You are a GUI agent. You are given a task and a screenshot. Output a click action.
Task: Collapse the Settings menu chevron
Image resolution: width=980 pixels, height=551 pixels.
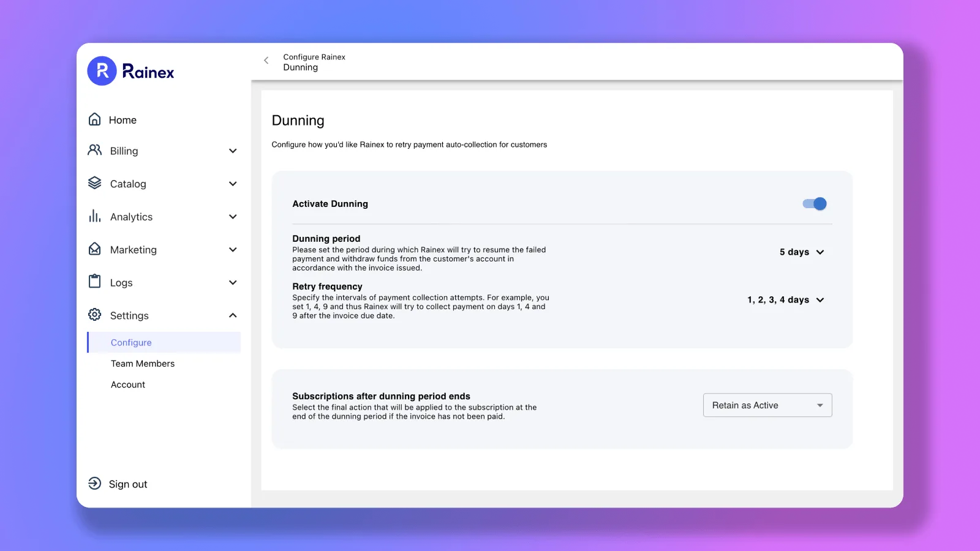pyautogui.click(x=233, y=315)
